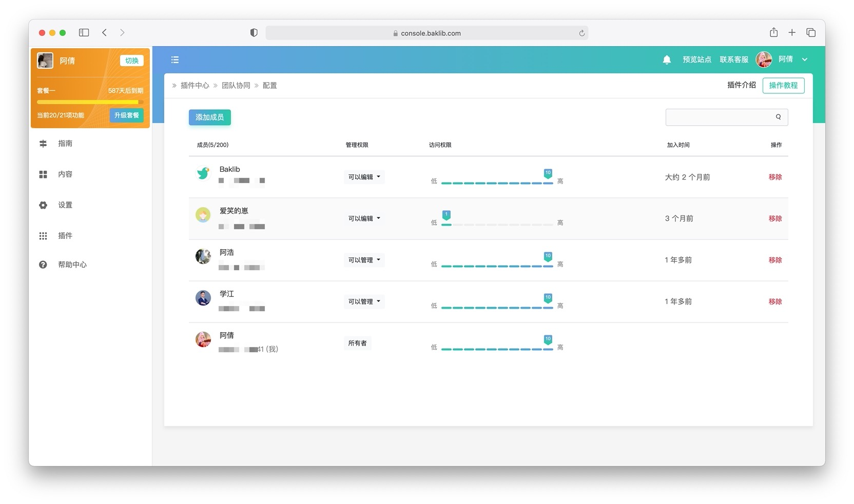Open notifications bell icon
854x504 pixels.
pyautogui.click(x=667, y=59)
